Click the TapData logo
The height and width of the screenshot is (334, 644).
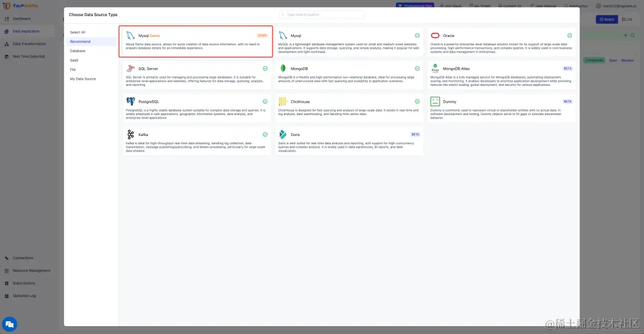coord(20,6)
